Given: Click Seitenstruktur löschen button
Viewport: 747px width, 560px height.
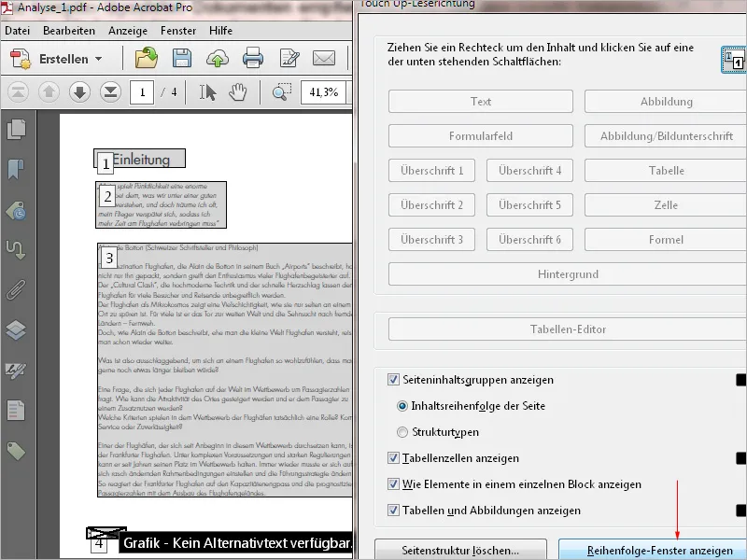Looking at the screenshot, I should (x=460, y=550).
